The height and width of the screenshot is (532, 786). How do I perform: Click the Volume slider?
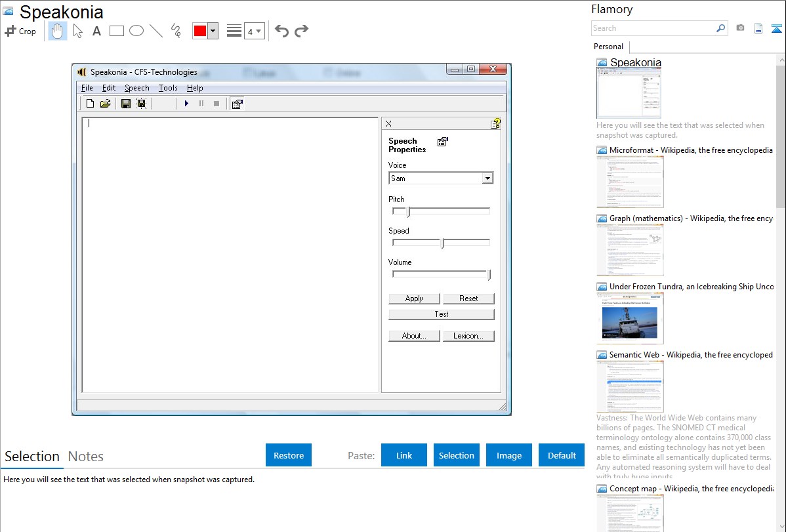pyautogui.click(x=441, y=274)
